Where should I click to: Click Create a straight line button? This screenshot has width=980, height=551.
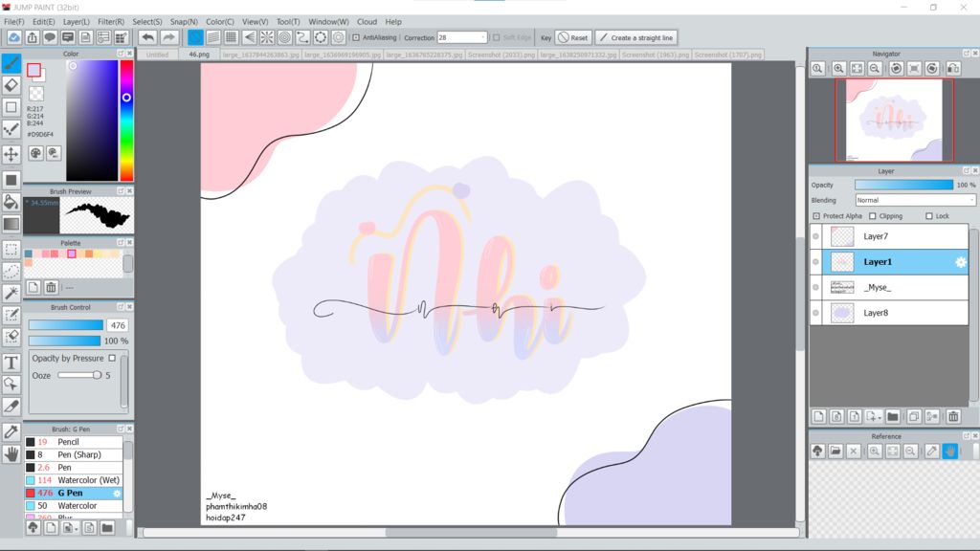point(636,37)
